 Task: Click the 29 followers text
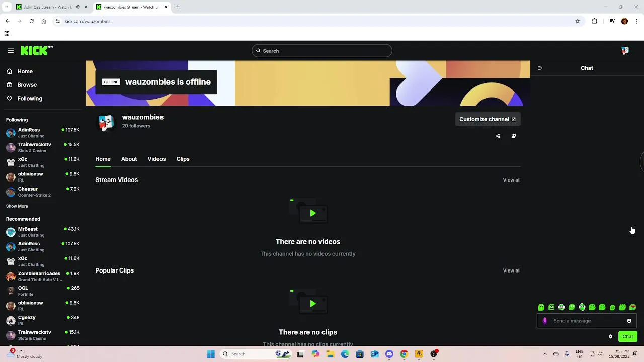tap(136, 126)
